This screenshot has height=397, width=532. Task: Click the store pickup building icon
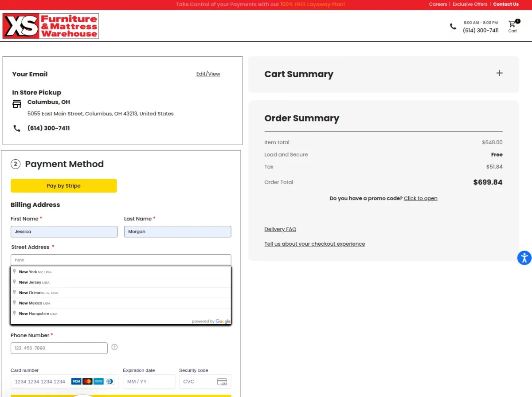point(17,103)
